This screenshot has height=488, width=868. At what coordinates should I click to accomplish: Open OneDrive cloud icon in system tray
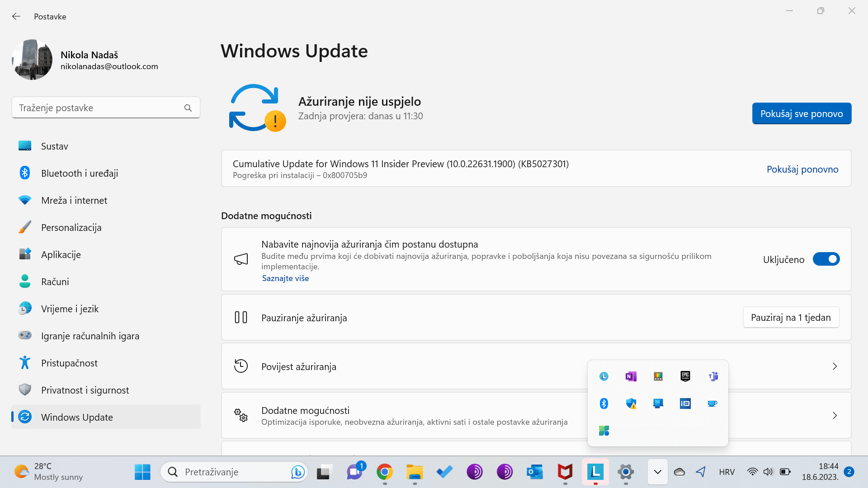(679, 472)
